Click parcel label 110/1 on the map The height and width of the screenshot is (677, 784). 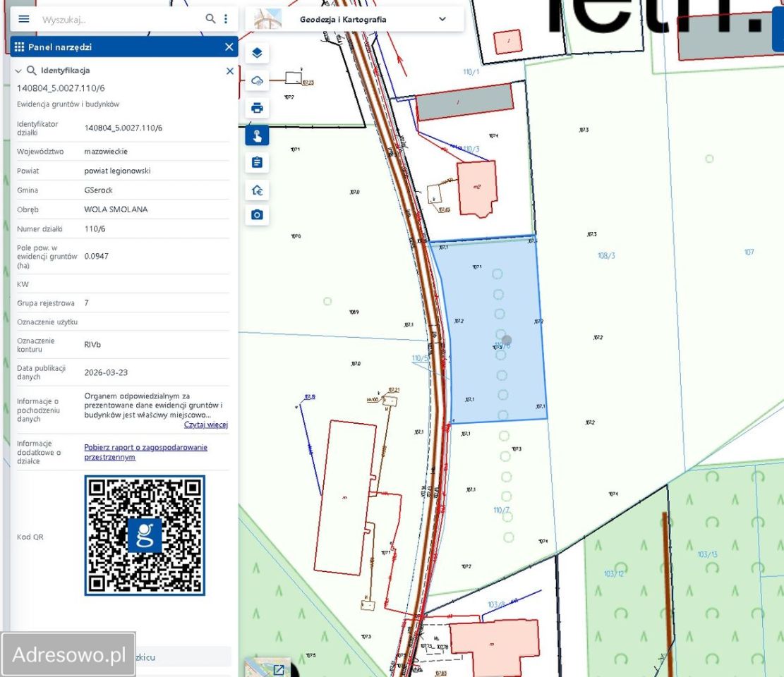471,72
